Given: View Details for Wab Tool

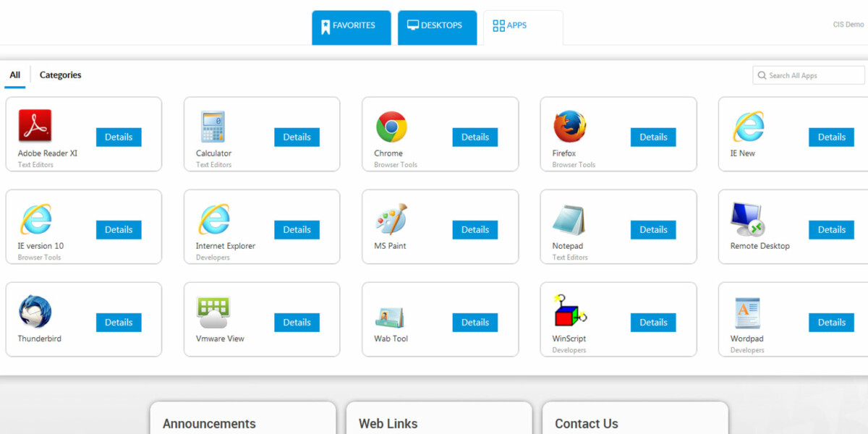Looking at the screenshot, I should click(475, 323).
